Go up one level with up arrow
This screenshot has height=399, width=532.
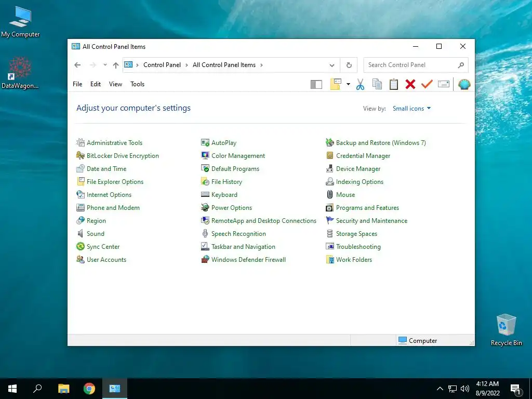pos(116,65)
